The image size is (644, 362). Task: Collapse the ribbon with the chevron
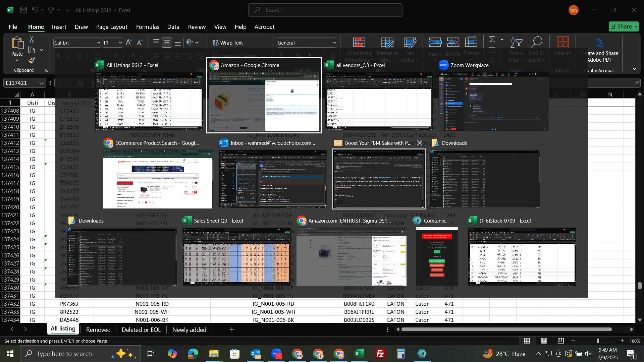[x=635, y=69]
